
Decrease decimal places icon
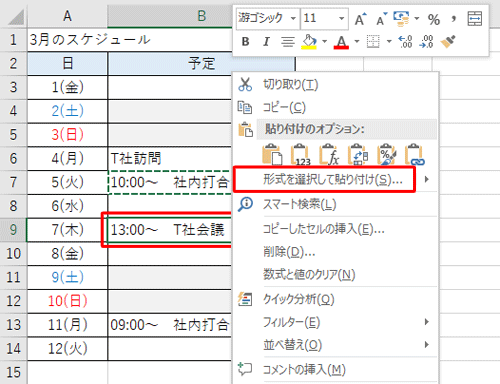(x=427, y=42)
